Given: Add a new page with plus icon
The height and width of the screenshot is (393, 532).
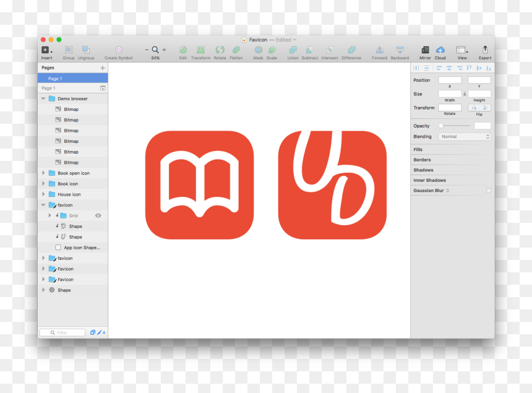Looking at the screenshot, I should coord(103,68).
